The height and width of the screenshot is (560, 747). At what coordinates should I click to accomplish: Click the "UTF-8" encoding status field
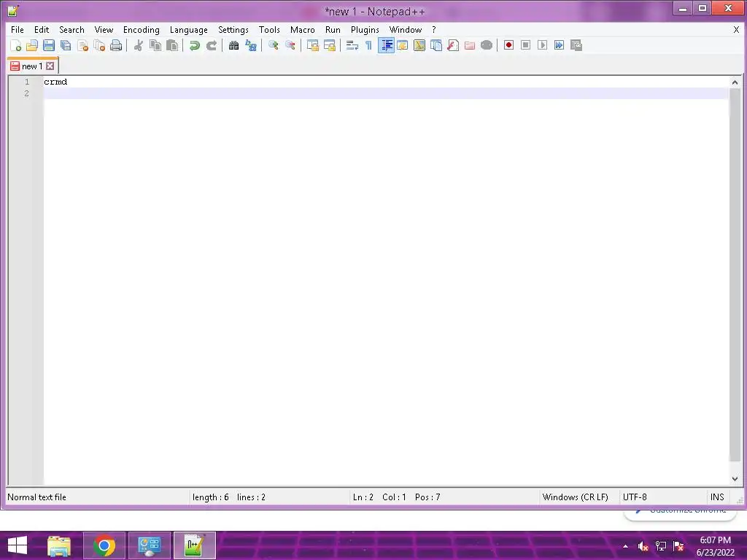click(635, 497)
